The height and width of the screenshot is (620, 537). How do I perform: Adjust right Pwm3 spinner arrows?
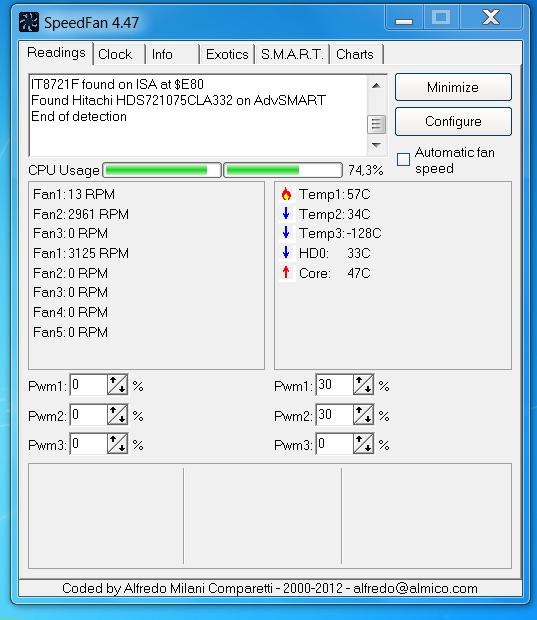tap(363, 444)
